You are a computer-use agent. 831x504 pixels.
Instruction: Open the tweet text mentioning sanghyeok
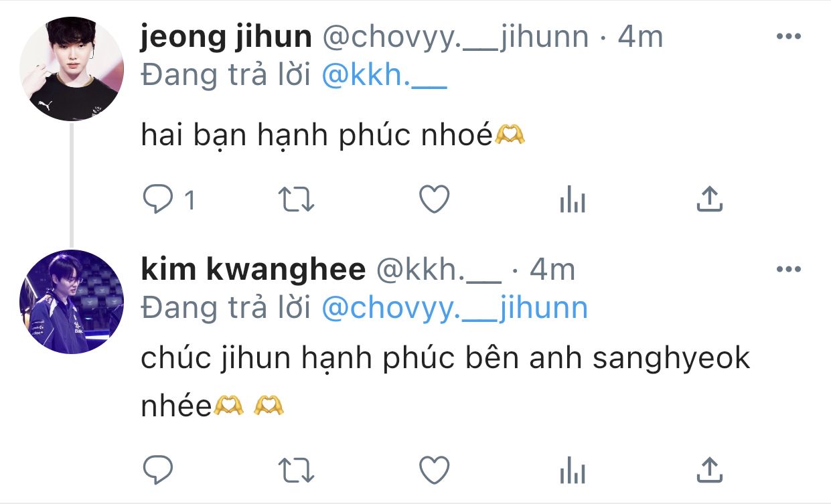pyautogui.click(x=445, y=382)
